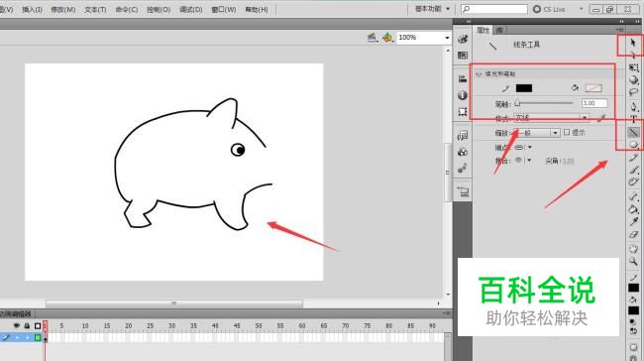This screenshot has height=361, width=644.
Task: Select the Lasso tool
Action: click(x=633, y=92)
